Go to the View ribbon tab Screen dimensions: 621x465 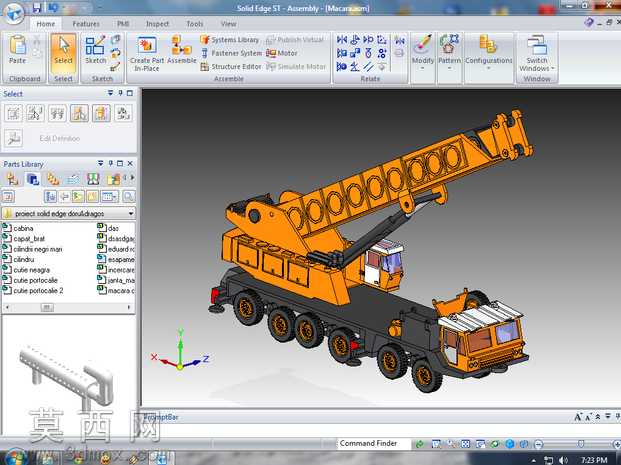229,24
